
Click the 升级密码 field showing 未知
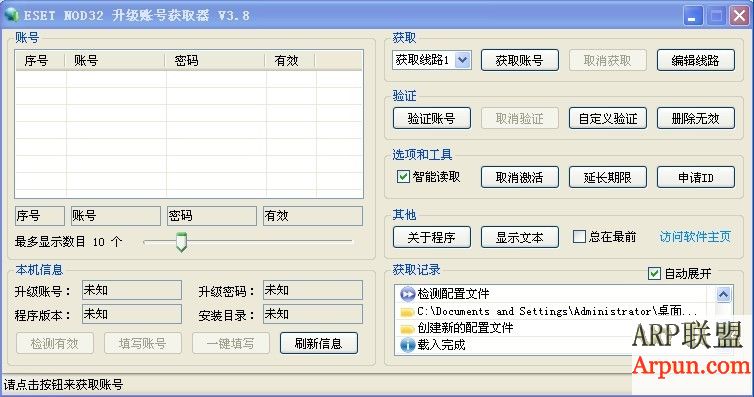313,290
